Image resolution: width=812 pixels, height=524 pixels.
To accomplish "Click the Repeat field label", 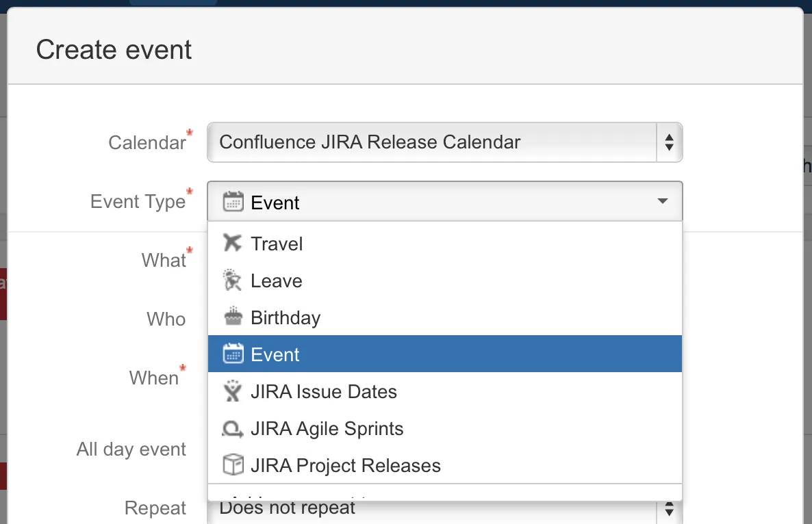I will pos(155,508).
